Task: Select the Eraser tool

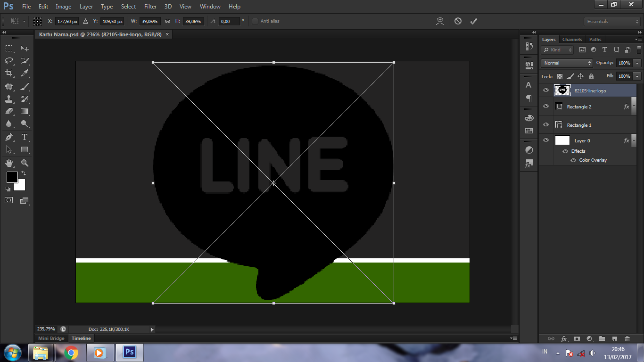Action: coord(9,111)
